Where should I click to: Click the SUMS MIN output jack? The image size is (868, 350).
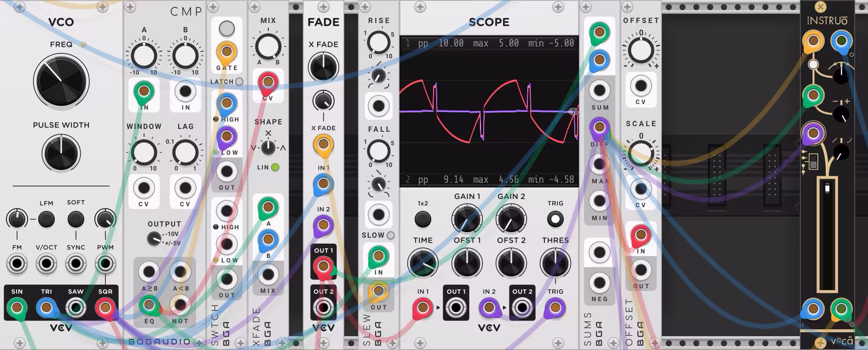pos(599,200)
